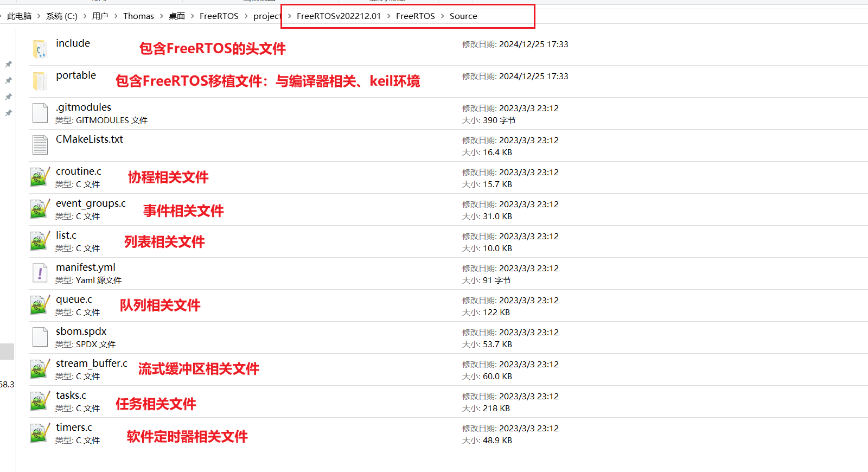Select the stream_buffer.c file icon
868x472 pixels.
tap(40, 369)
